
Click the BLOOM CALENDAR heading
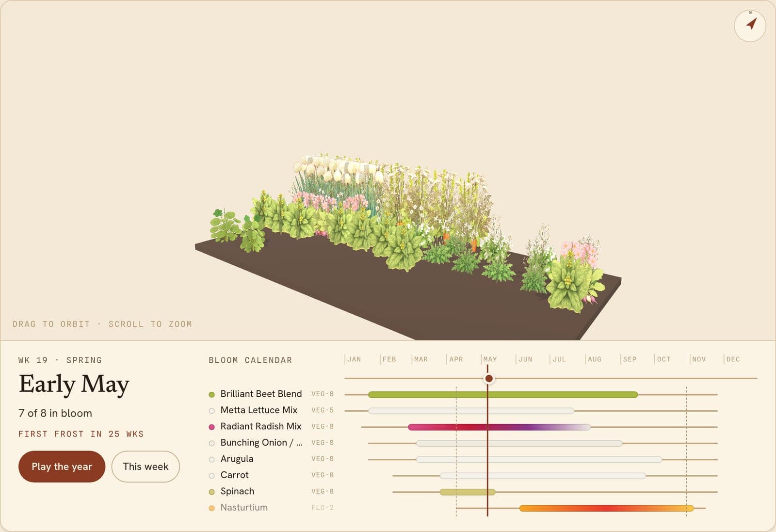click(x=250, y=360)
